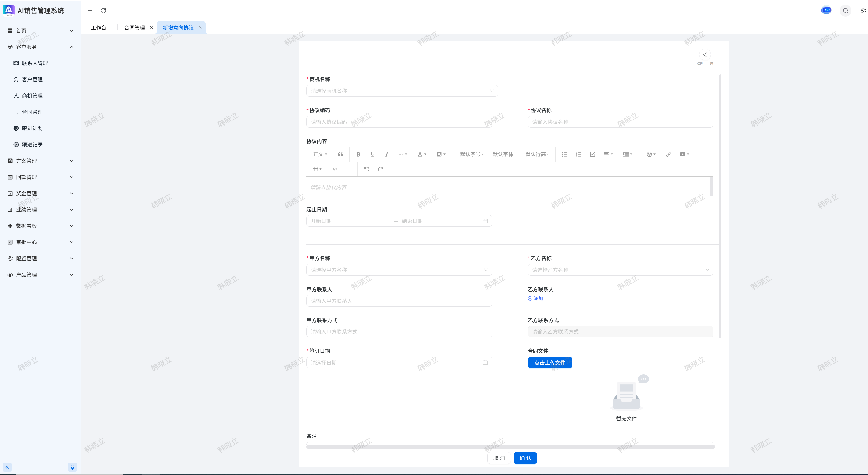The width and height of the screenshot is (868, 475).
Task: Apply italic formatting in editor
Action: 387,154
